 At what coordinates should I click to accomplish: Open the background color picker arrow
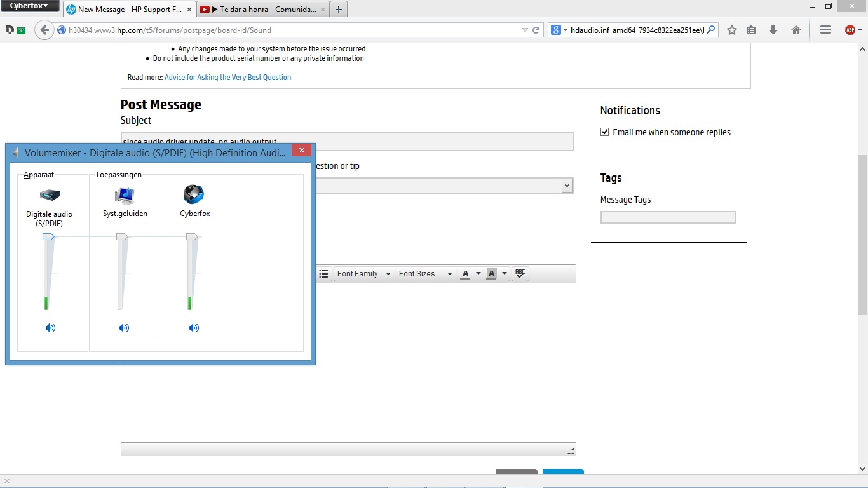click(505, 274)
